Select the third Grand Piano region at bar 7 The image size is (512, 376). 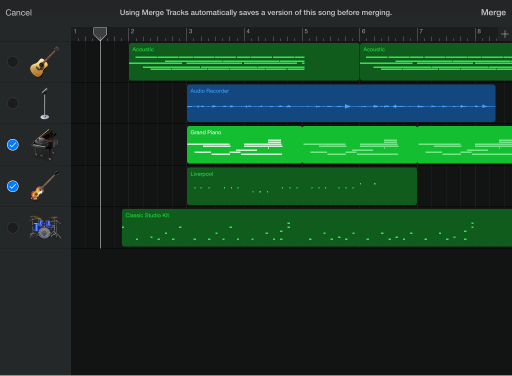click(465, 145)
